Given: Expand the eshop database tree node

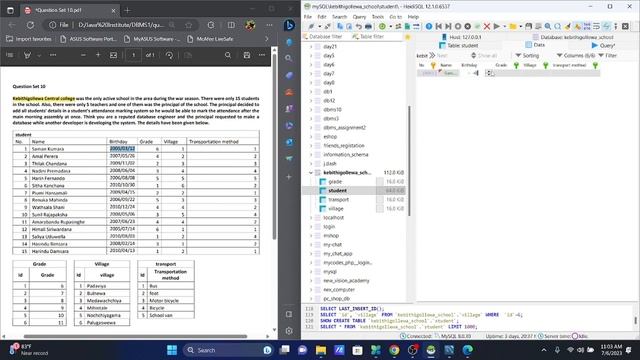Looking at the screenshot, I should click(311, 136).
